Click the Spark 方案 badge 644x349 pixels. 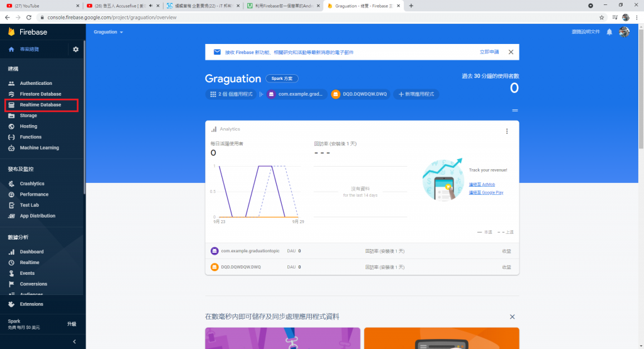pyautogui.click(x=282, y=79)
